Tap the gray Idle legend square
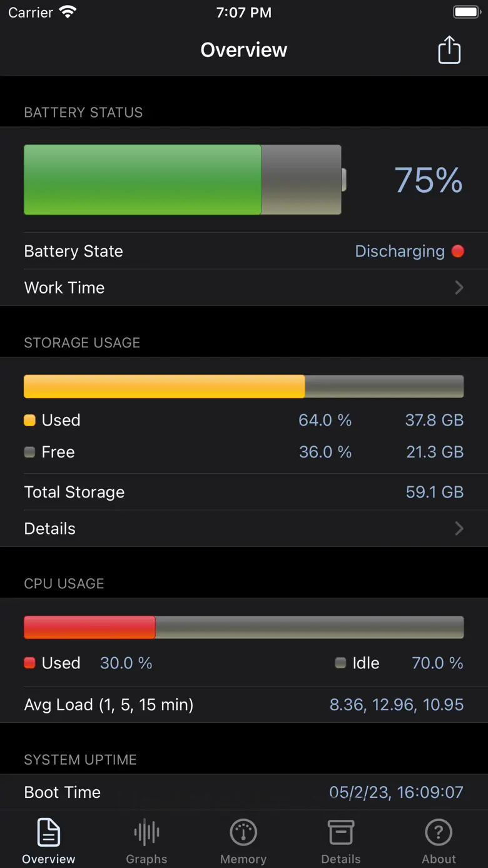Viewport: 488px width, 868px height. (340, 663)
